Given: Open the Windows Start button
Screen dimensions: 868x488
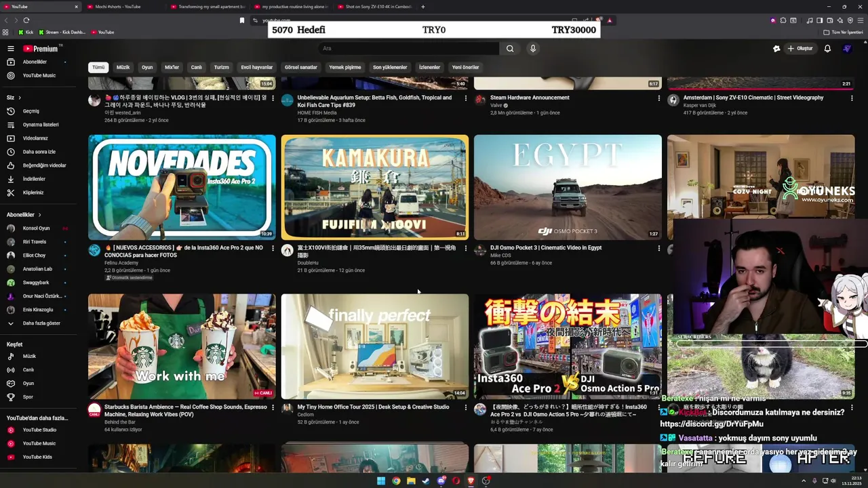Looking at the screenshot, I should coord(381,481).
